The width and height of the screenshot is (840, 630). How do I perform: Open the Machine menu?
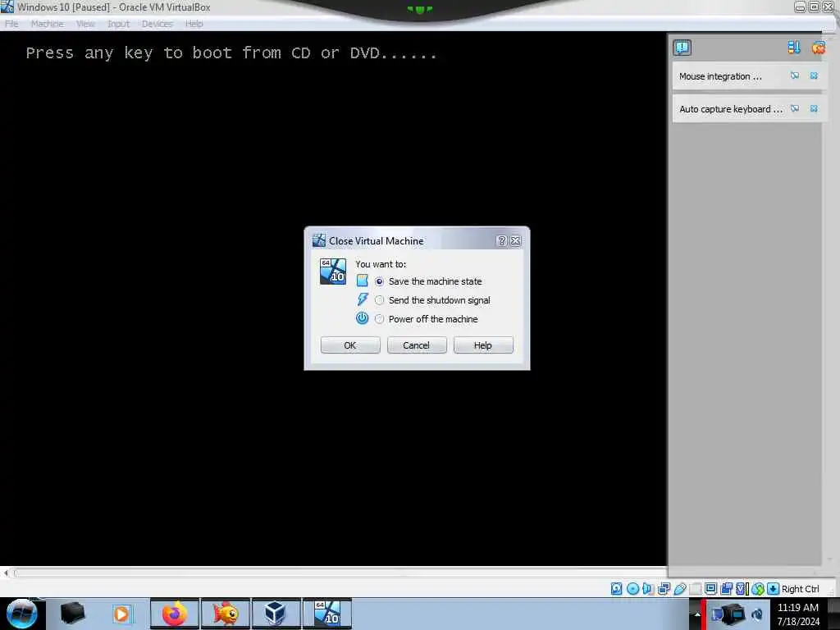tap(47, 24)
